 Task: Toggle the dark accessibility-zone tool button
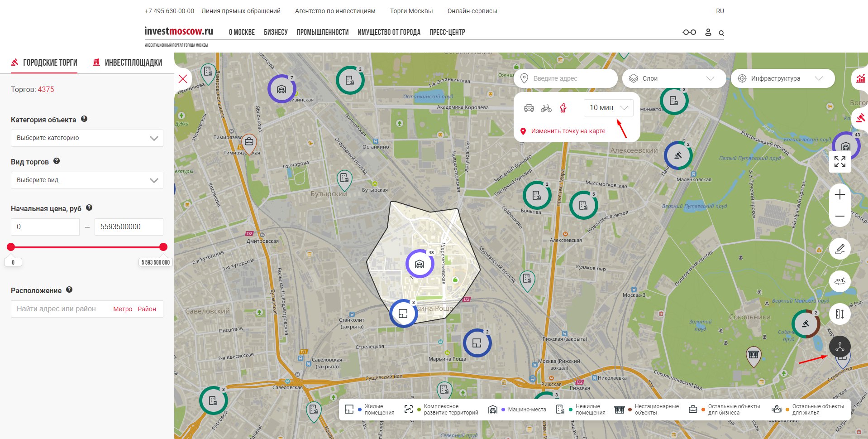pyautogui.click(x=840, y=347)
